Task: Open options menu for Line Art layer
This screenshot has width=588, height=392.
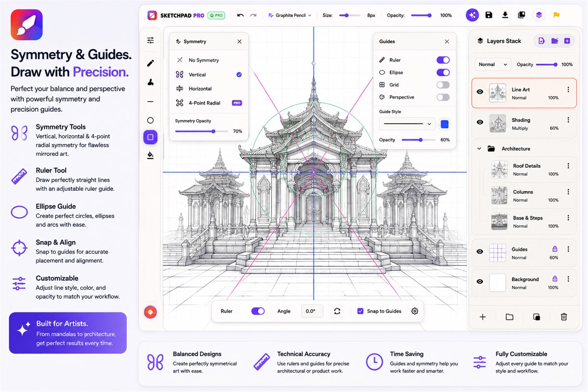Action: pyautogui.click(x=568, y=90)
